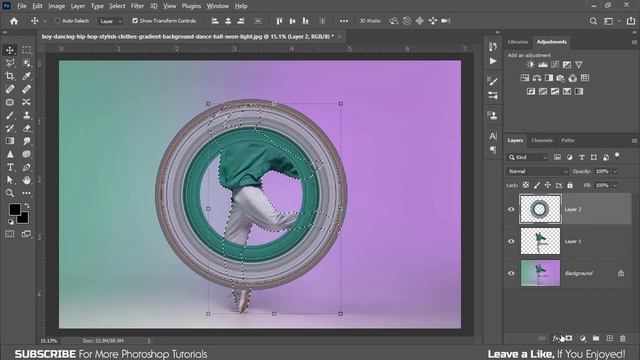Hide Layer 1 visibility eye

tap(511, 241)
